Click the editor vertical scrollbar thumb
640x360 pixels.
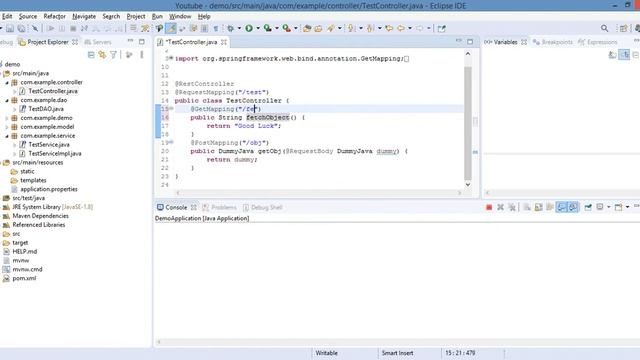[468, 122]
